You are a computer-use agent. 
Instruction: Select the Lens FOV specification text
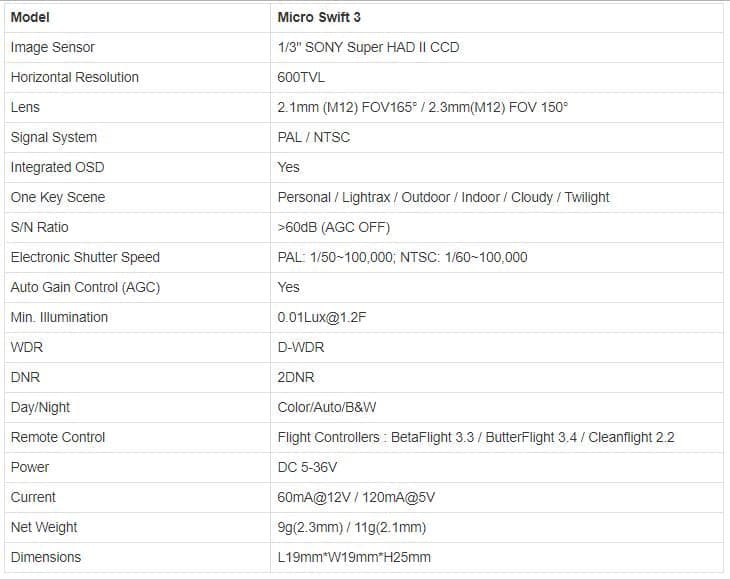[423, 107]
